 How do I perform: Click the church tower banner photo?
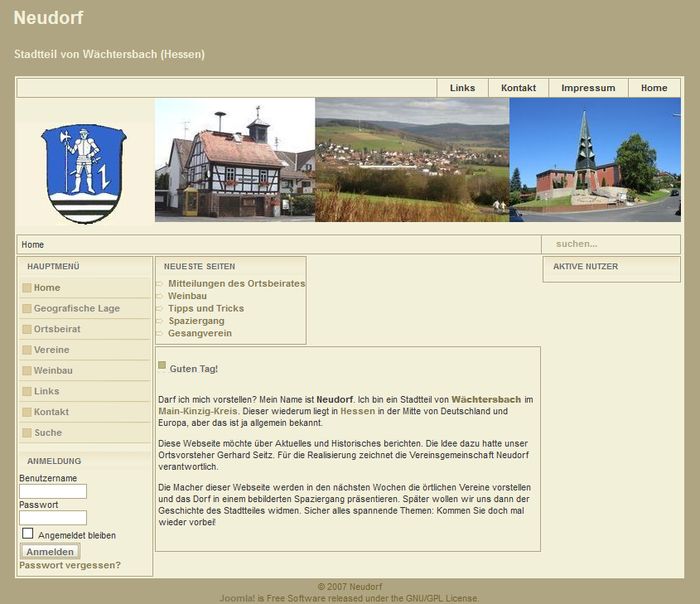click(x=595, y=160)
